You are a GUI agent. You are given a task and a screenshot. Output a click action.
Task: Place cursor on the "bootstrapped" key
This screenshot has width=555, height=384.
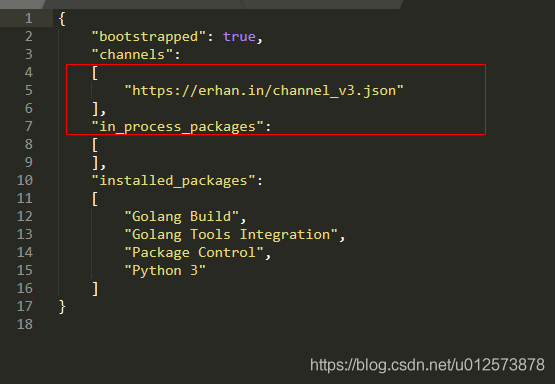click(x=149, y=37)
